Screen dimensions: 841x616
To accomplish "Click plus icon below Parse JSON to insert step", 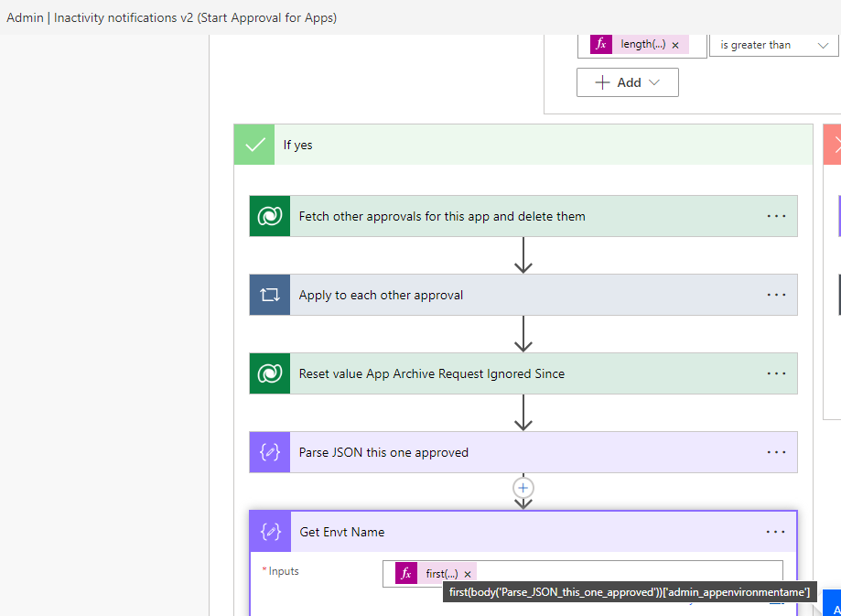I will 523,488.
